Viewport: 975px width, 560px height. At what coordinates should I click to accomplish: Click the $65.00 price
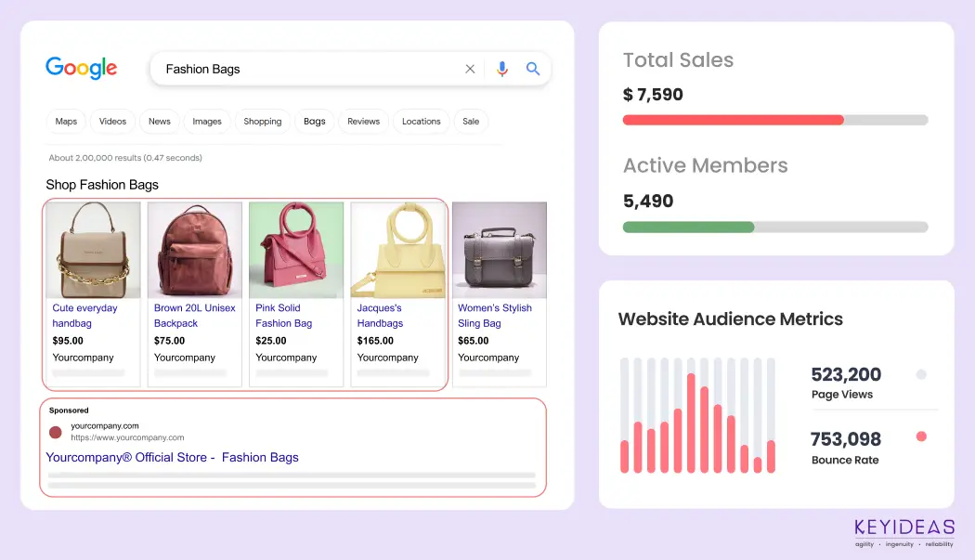pos(474,341)
